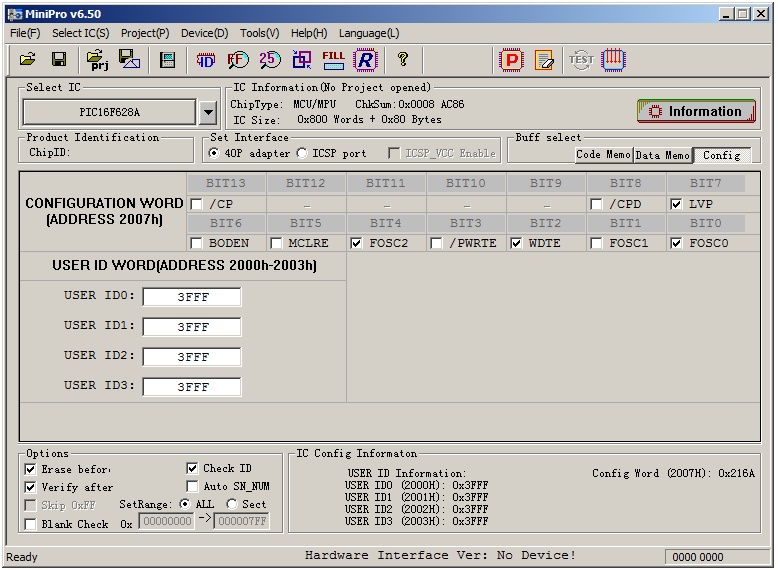The width and height of the screenshot is (778, 570).
Task: Open the File(F) menu
Action: coord(25,33)
